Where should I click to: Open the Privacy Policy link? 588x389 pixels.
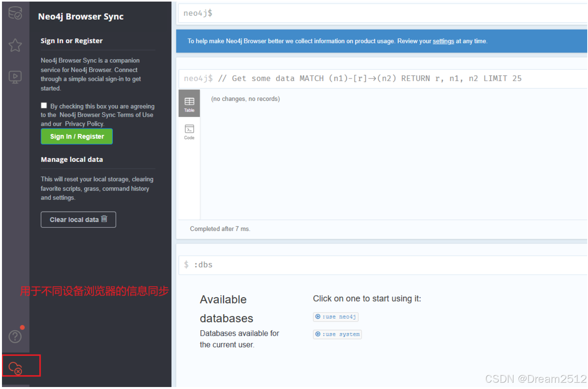84,124
